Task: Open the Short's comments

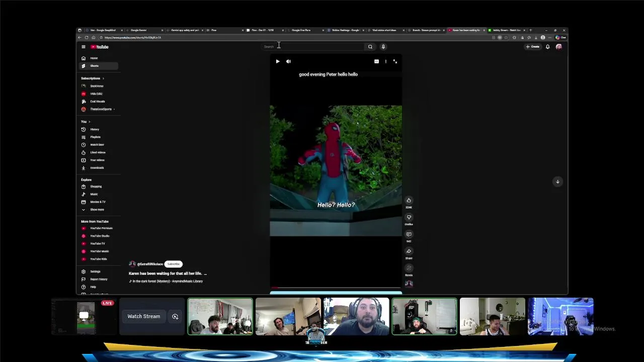Action: click(409, 234)
